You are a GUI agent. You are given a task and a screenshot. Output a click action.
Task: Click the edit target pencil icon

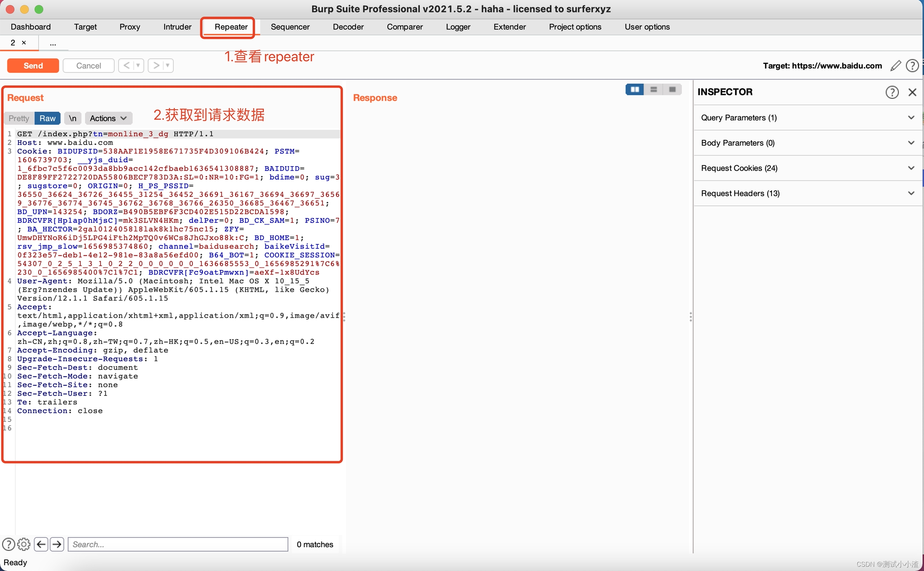(895, 66)
